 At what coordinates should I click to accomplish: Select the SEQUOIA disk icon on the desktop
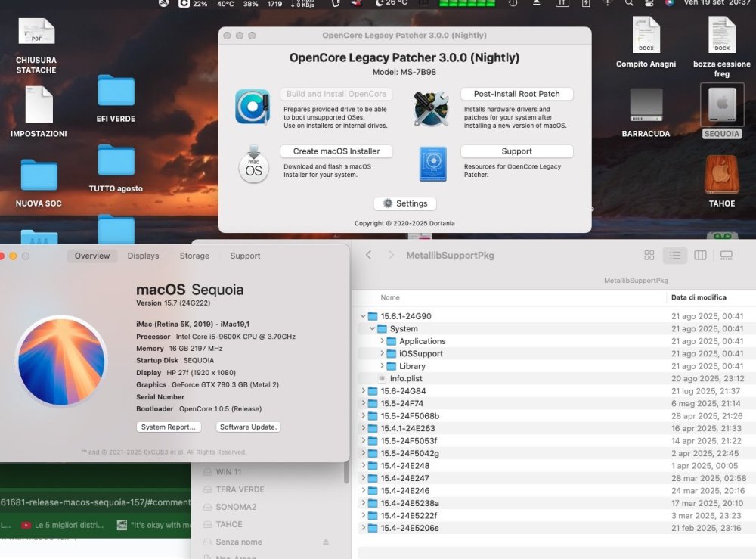coord(722,104)
